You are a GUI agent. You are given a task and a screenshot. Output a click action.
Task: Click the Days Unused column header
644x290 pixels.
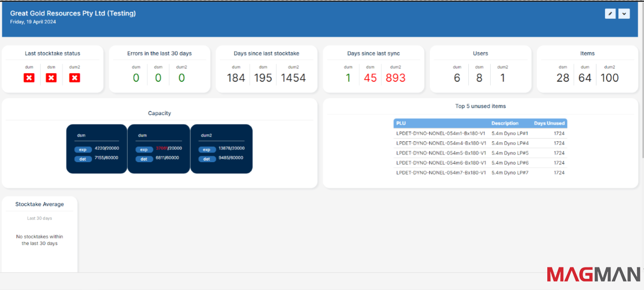tap(549, 123)
